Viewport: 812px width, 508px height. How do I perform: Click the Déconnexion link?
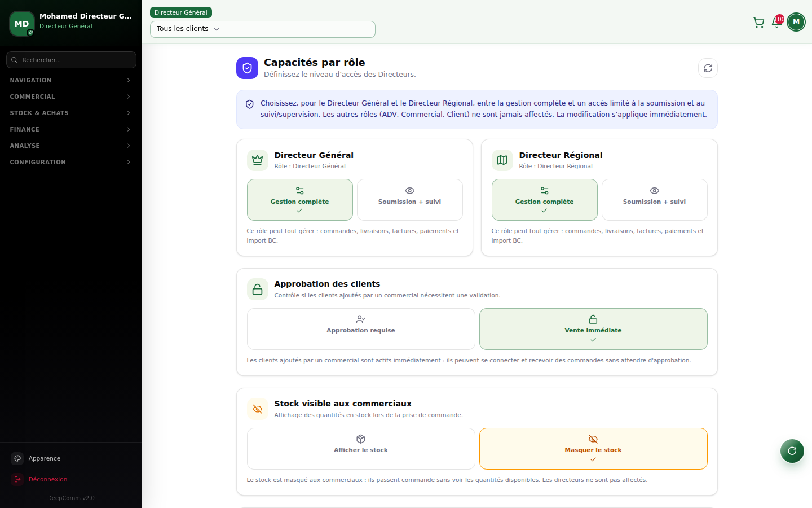pyautogui.click(x=48, y=479)
